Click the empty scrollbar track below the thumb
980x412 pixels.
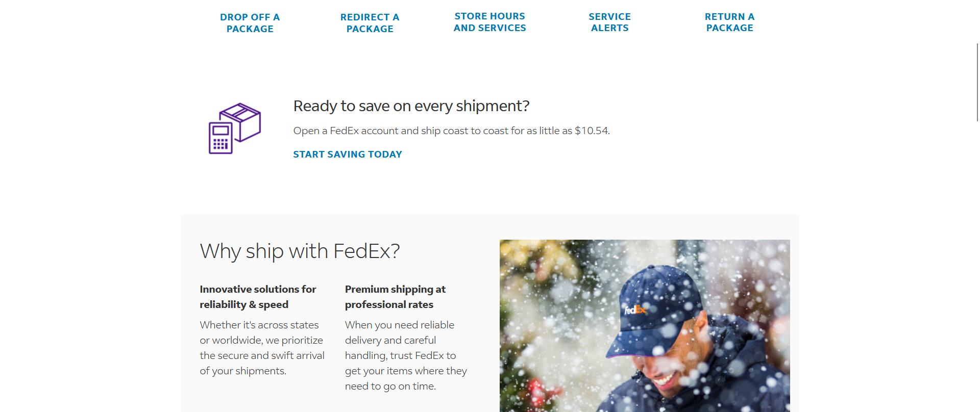pyautogui.click(x=977, y=265)
